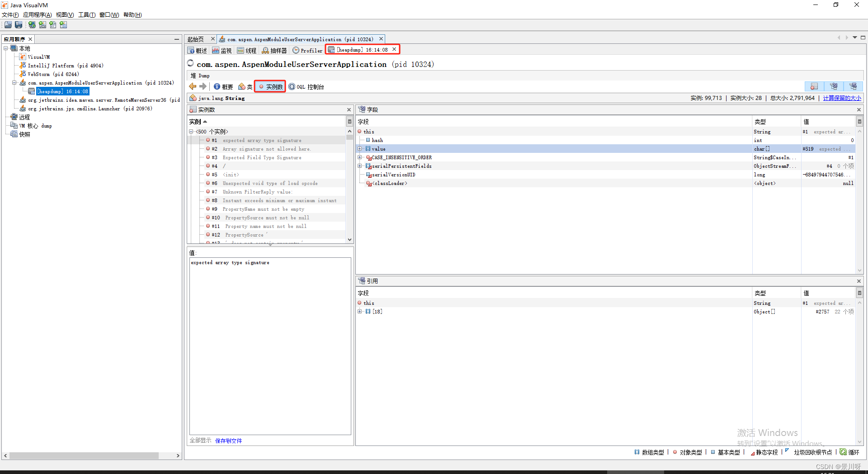Image resolution: width=868 pixels, height=474 pixels.
Task: Open the 概要 summary view
Action: tap(223, 86)
